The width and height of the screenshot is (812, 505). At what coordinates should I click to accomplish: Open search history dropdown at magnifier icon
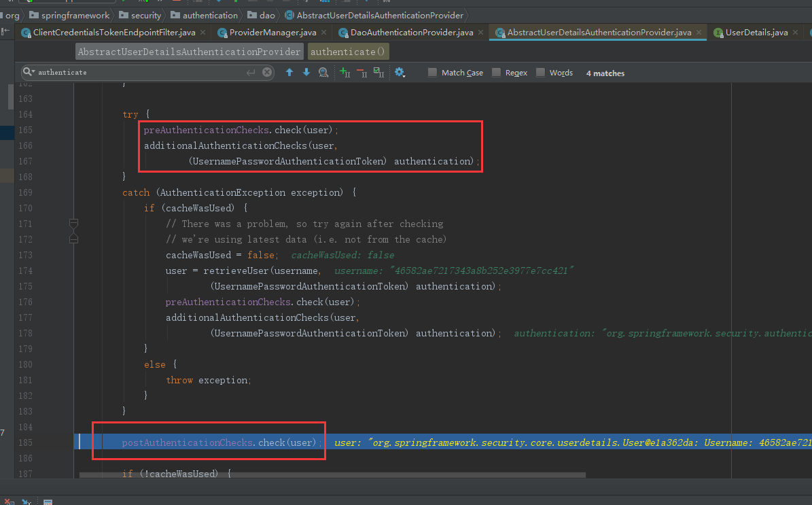click(x=29, y=72)
